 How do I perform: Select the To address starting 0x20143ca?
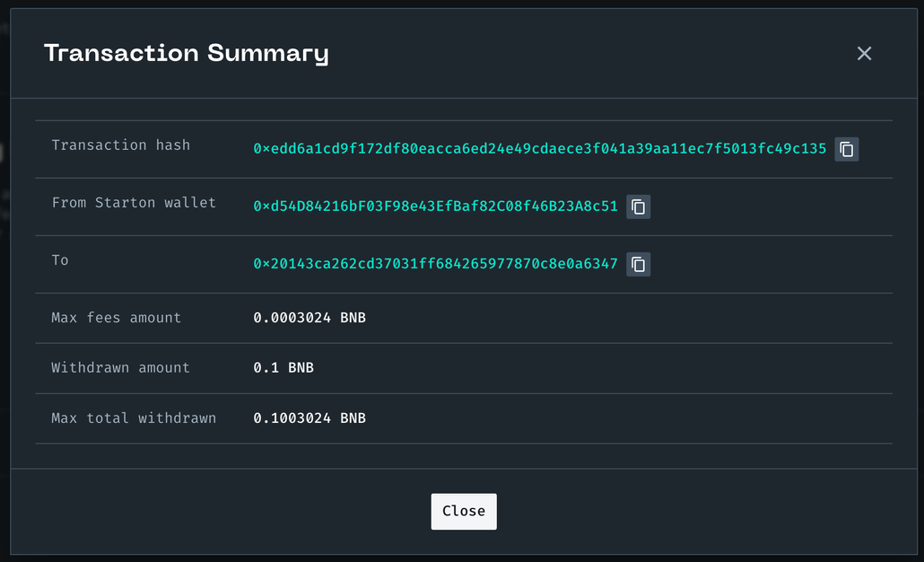(435, 264)
